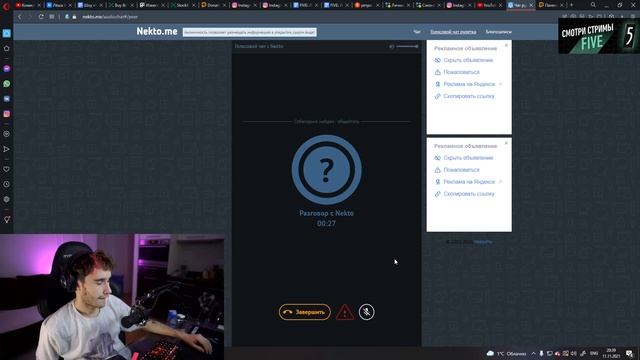Open the send arrow icon in sidebar

pos(7,149)
